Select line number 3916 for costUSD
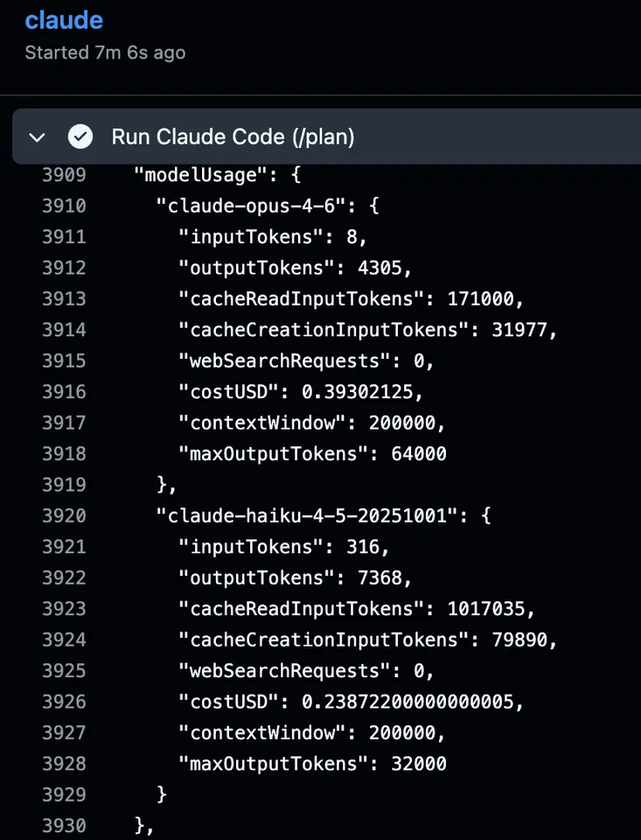641x840 pixels. (x=64, y=392)
